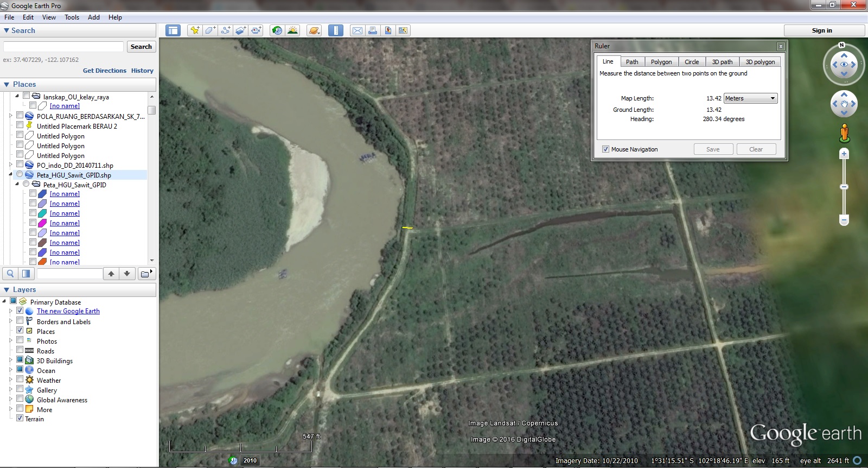Open the Tools menu
The image size is (868, 468).
[72, 17]
